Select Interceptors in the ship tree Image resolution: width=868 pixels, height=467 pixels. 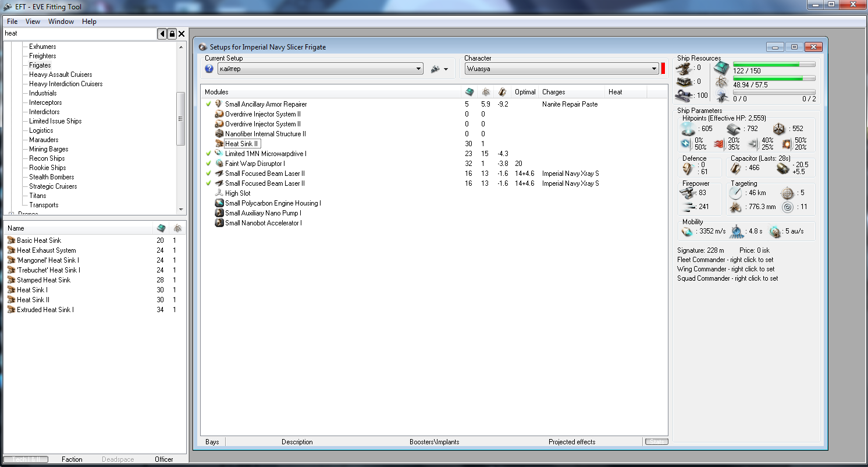tap(45, 102)
